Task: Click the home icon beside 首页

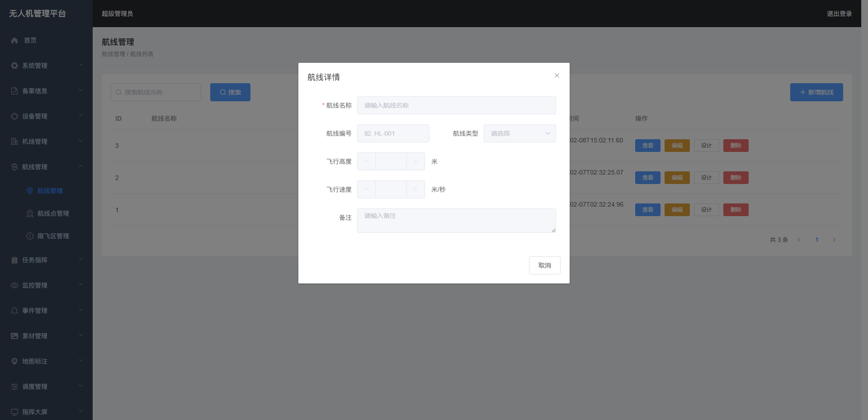Action: [x=14, y=40]
